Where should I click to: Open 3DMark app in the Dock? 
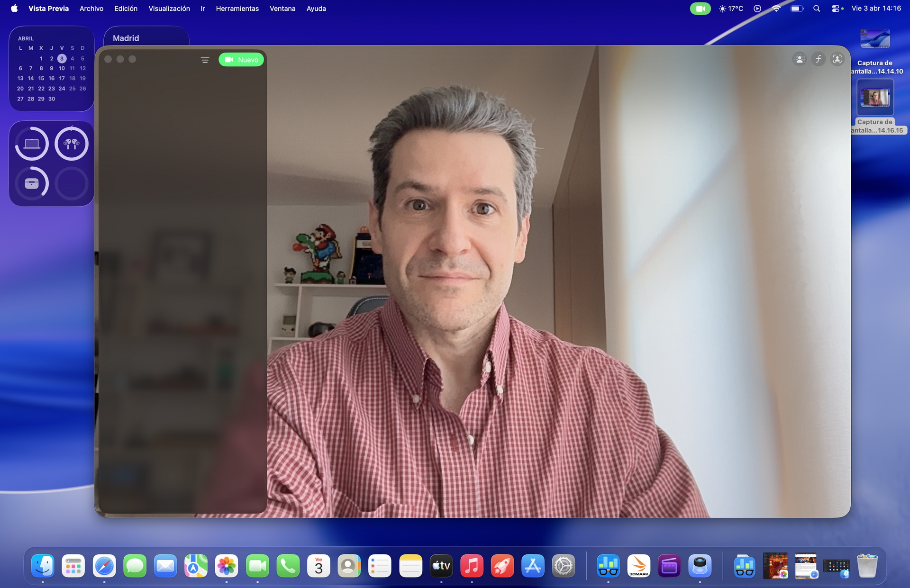click(x=638, y=566)
